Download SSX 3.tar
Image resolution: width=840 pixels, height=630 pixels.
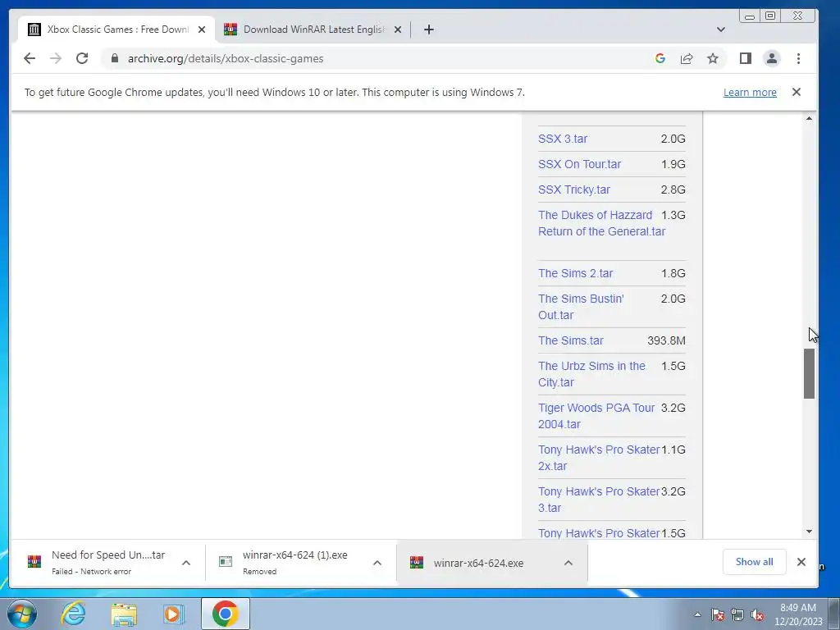563,139
